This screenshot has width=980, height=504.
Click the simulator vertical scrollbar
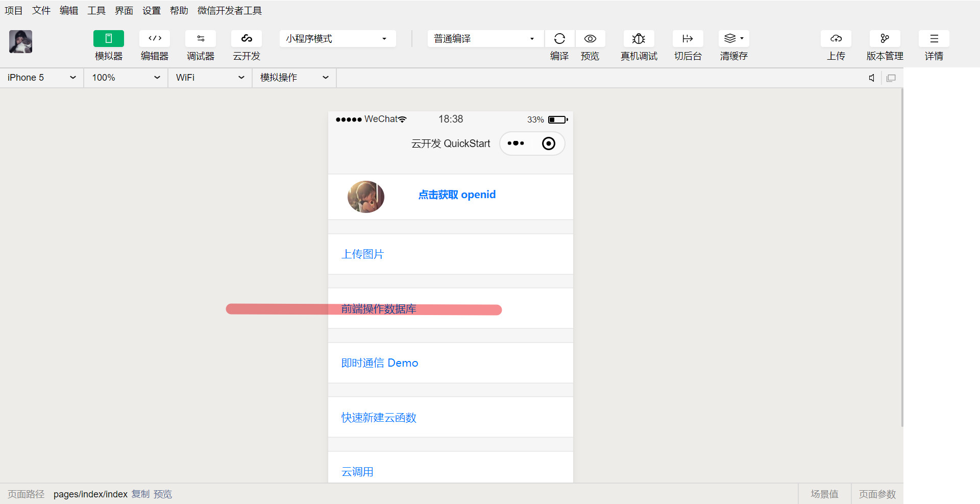(x=902, y=258)
